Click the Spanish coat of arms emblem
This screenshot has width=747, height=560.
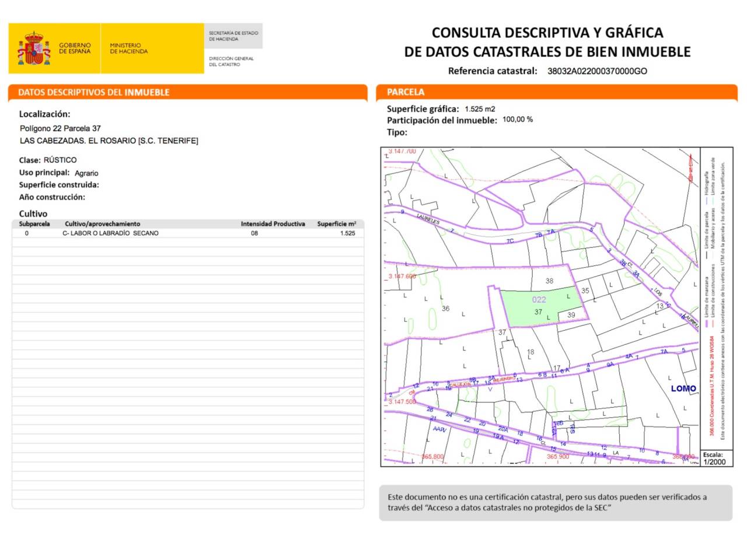pyautogui.click(x=34, y=48)
